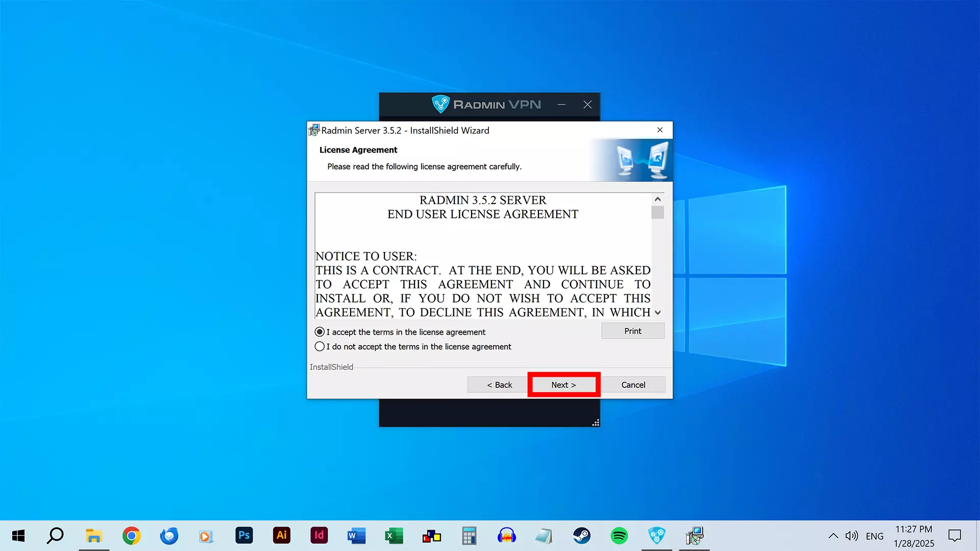Click the license agreement scrollbar thumb
Image resolution: width=980 pixels, height=551 pixels.
point(657,212)
